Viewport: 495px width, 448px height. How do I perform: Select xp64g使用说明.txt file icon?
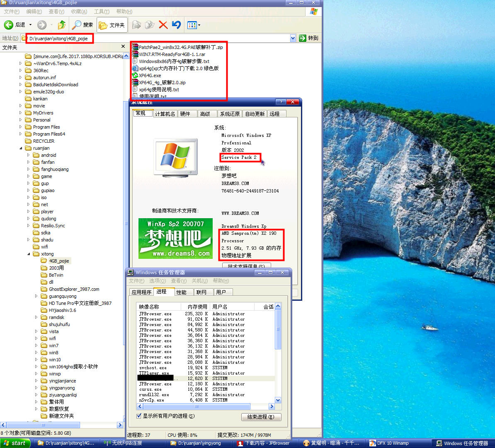tap(135, 90)
